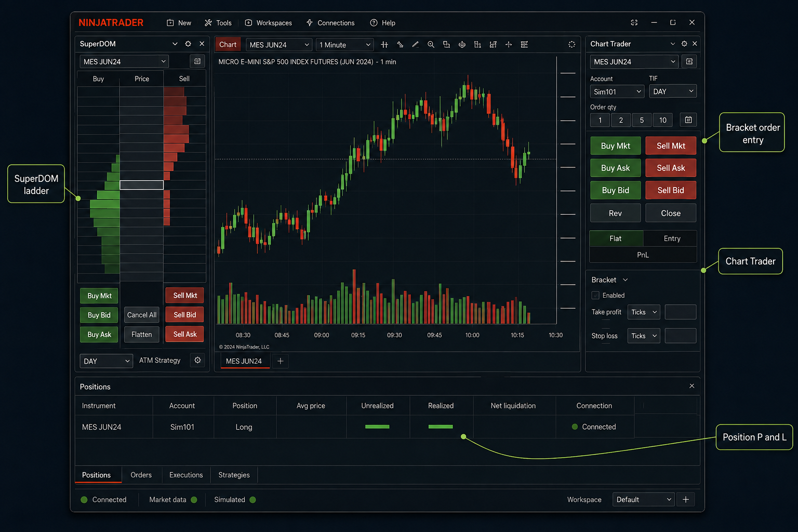Expand the SuperDOM title dropdown chevron
The height and width of the screenshot is (532, 798).
pyautogui.click(x=175, y=44)
